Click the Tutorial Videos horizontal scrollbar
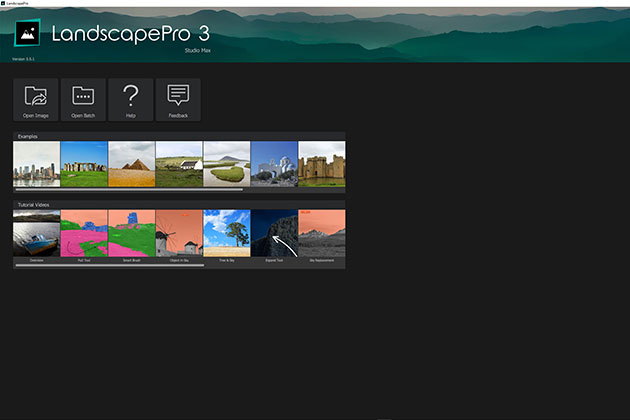Image resolution: width=630 pixels, height=420 pixels. click(x=110, y=265)
